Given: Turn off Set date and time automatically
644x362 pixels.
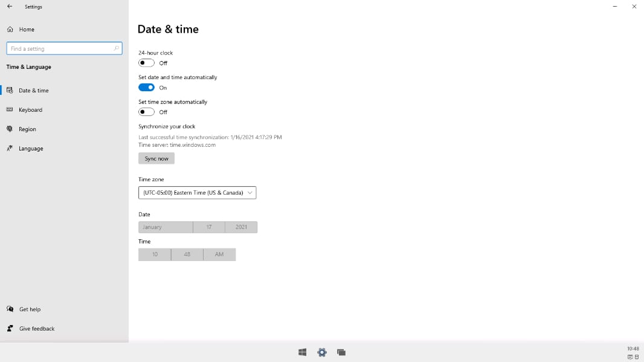Looking at the screenshot, I should tap(146, 88).
